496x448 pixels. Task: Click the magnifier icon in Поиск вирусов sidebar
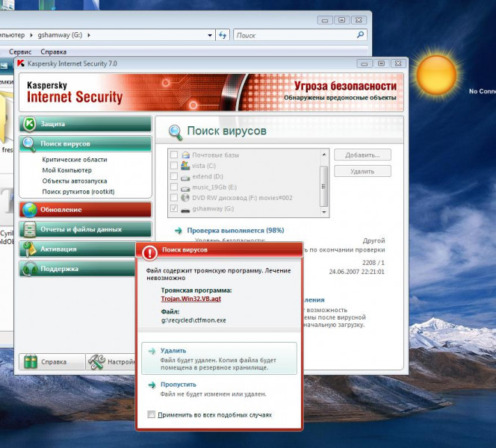click(29, 145)
